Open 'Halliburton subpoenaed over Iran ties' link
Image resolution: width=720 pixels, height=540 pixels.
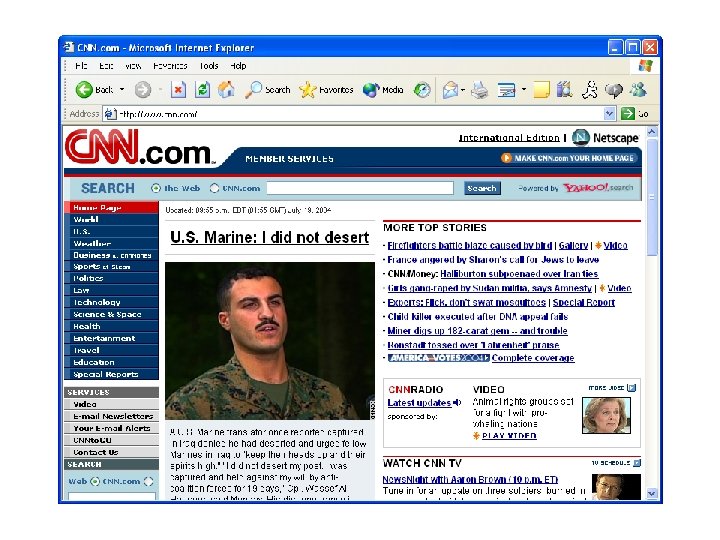tap(519, 274)
